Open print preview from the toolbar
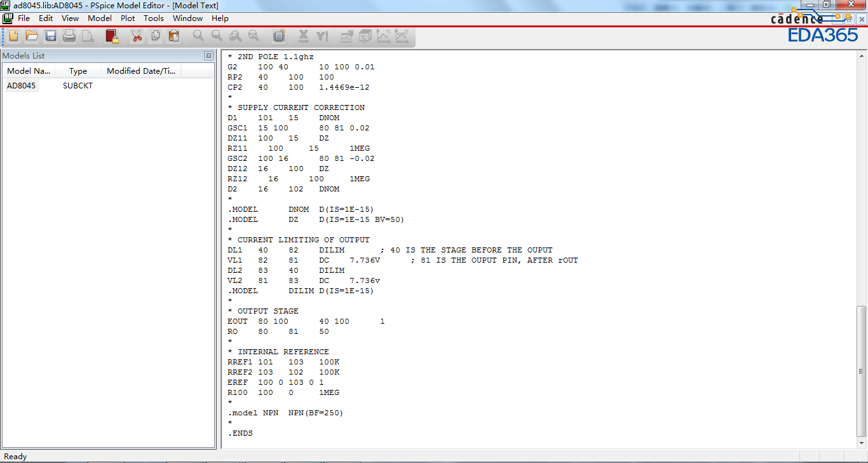The width and height of the screenshot is (868, 463). [x=87, y=36]
